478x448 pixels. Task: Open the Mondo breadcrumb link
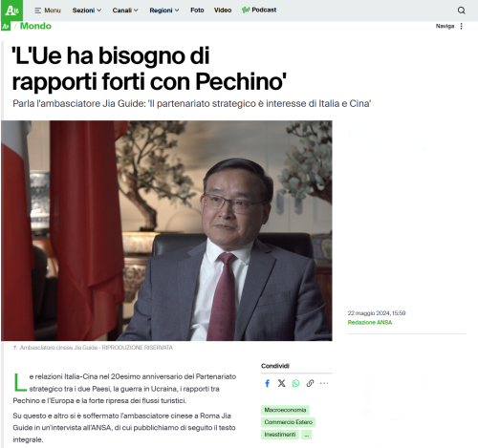[x=35, y=26]
